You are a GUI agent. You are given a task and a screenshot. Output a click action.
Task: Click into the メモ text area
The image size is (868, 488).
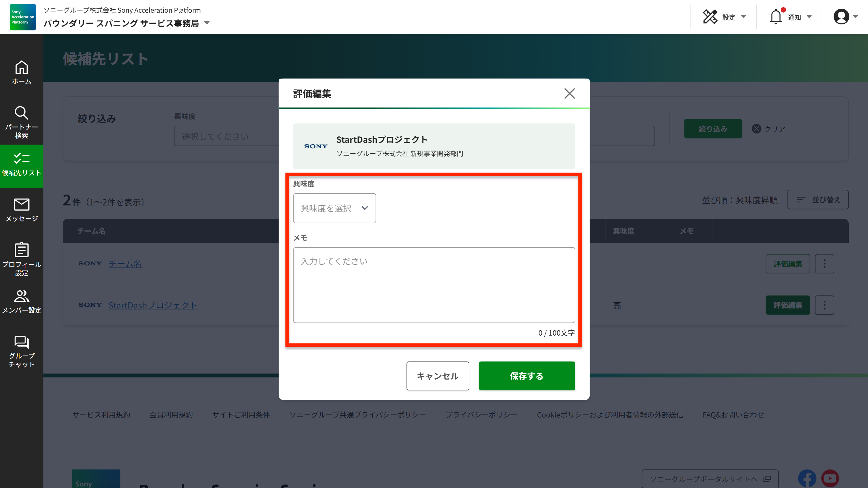pyautogui.click(x=434, y=285)
